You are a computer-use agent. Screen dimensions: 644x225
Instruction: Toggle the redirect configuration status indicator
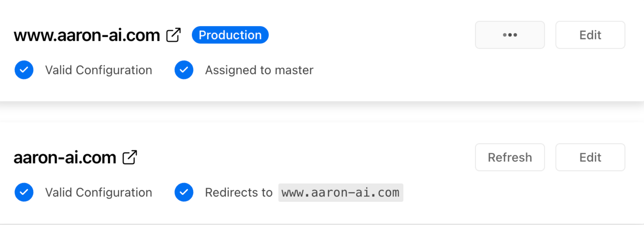184,192
